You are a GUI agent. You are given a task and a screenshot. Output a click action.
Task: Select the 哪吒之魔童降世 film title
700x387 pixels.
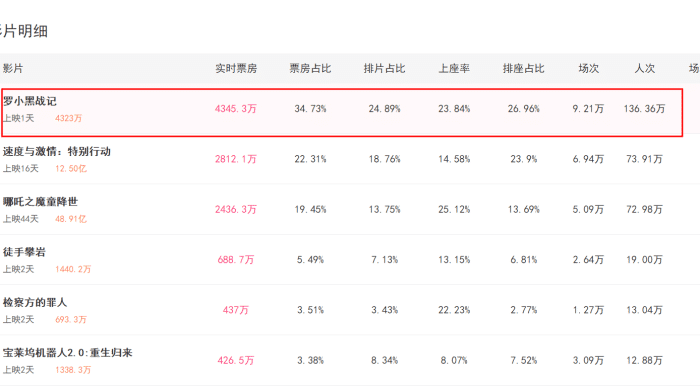(40, 202)
